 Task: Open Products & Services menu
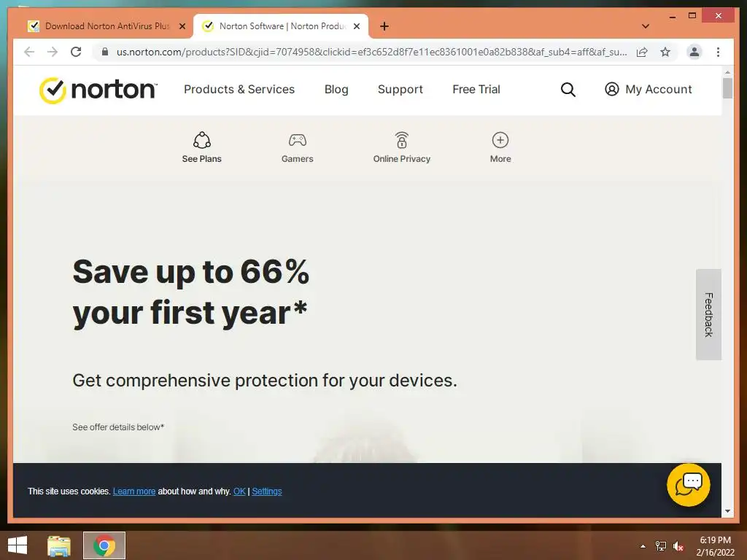coord(239,89)
